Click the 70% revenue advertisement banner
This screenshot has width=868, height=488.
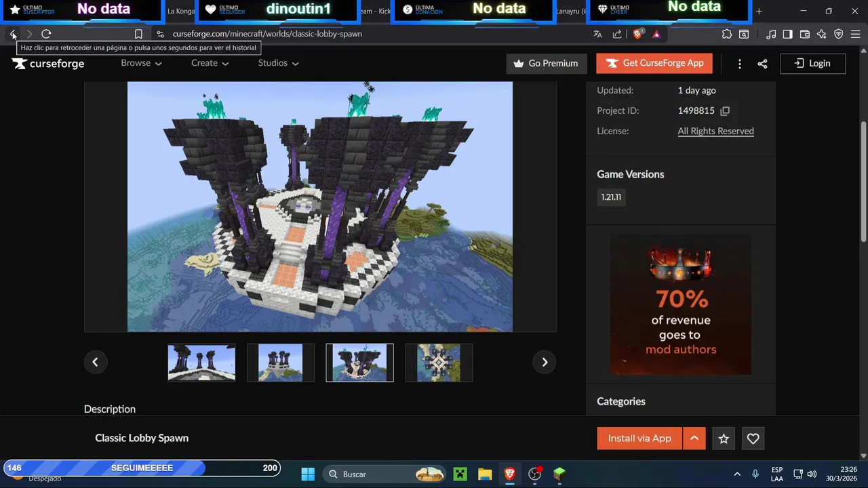click(681, 304)
